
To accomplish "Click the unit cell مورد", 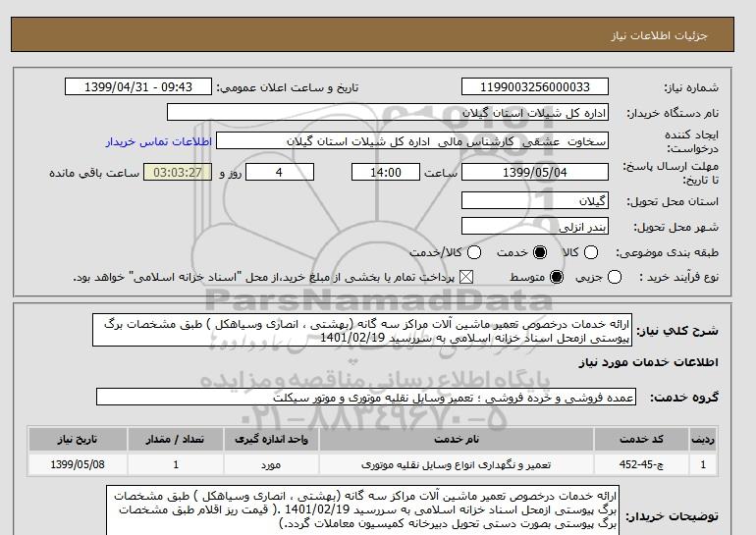I will (x=271, y=464).
